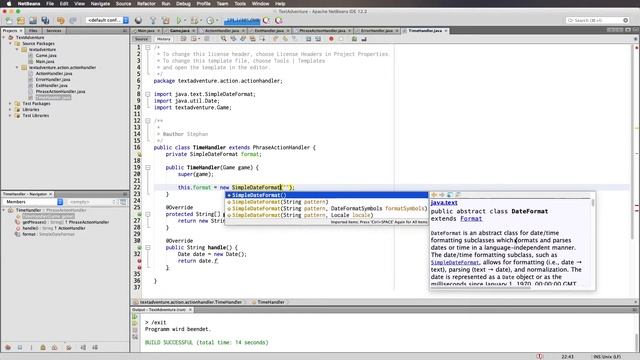The image size is (640, 360).
Task: Open the Refactor menu
Action: click(146, 4)
